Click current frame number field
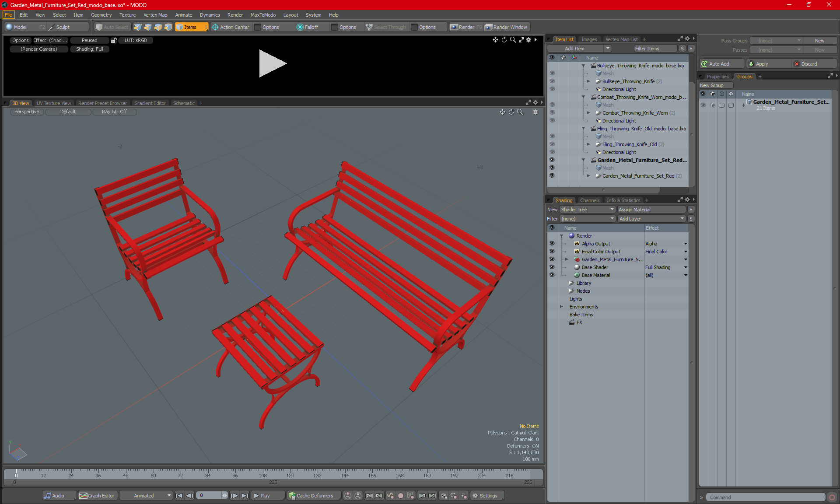 [x=209, y=496]
